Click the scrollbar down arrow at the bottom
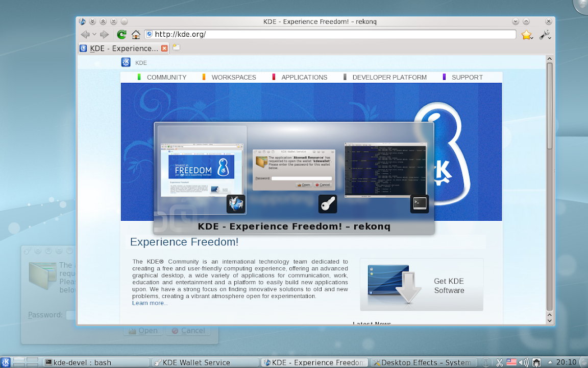Screen dimensions: 588x368 tap(549, 320)
